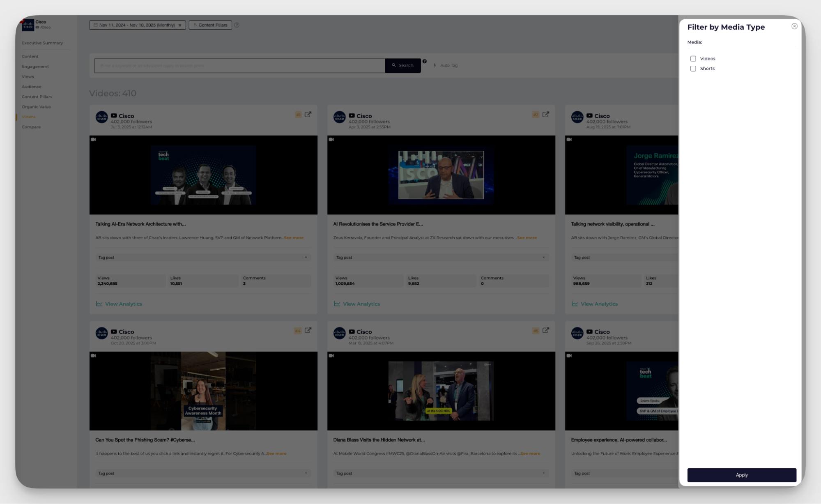Click inside the keyword search input field
821x504 pixels.
pos(238,65)
